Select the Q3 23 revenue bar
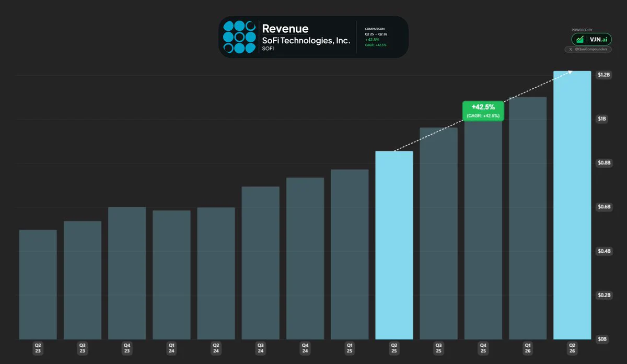Image resolution: width=627 pixels, height=364 pixels. click(83, 280)
